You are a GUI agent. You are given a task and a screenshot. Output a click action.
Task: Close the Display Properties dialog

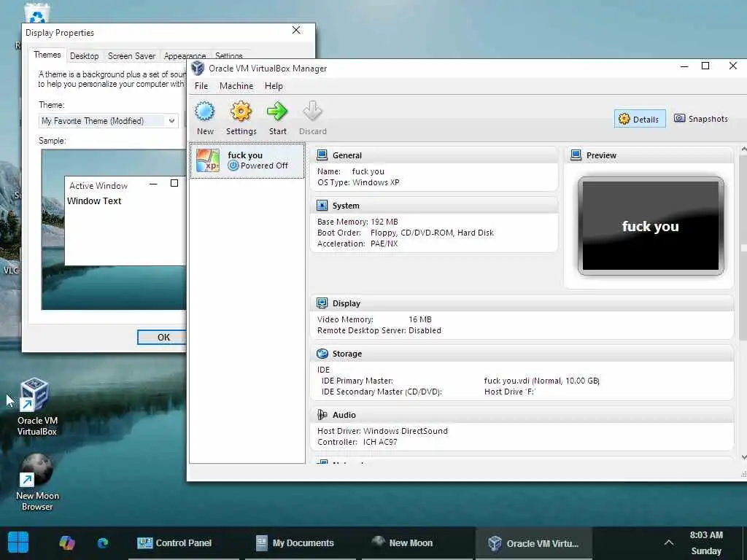click(296, 30)
